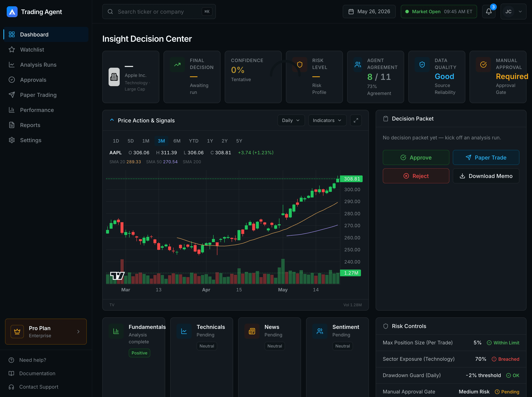The height and width of the screenshot is (397, 532).
Task: Go to Watchlist in the sidebar
Action: click(x=46, y=49)
